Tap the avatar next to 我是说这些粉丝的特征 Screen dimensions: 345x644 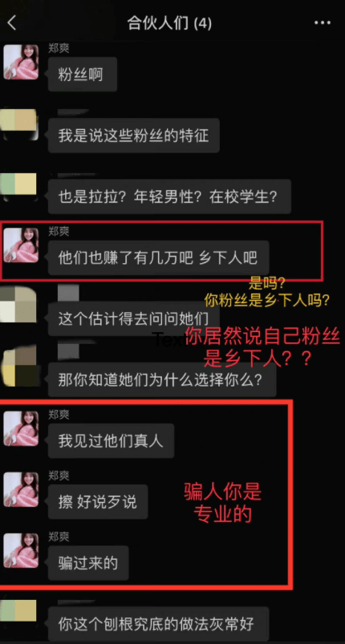19,124
